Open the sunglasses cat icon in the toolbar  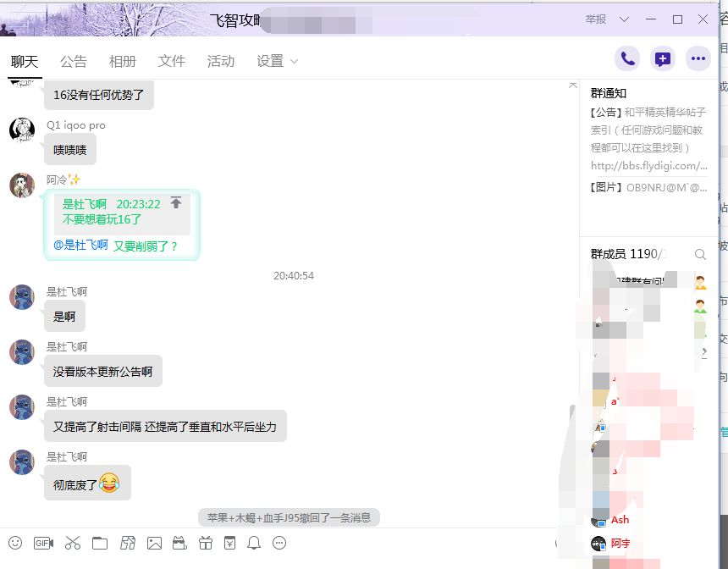click(x=179, y=543)
